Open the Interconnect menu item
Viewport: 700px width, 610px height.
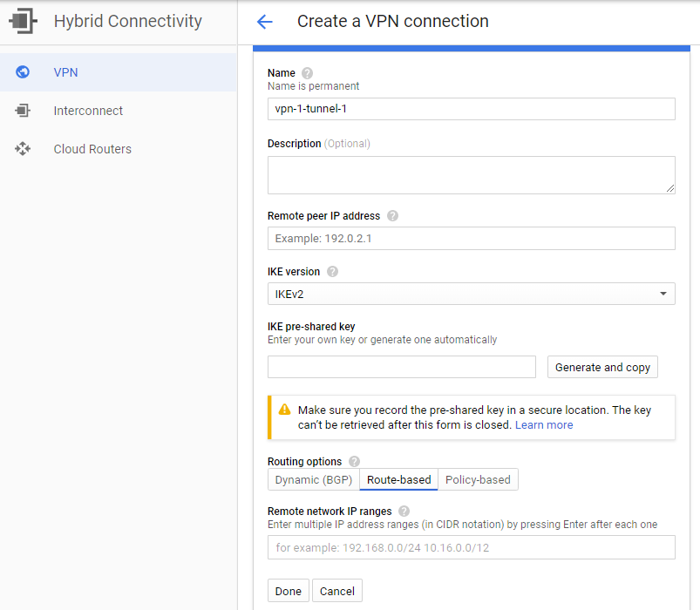click(x=88, y=111)
